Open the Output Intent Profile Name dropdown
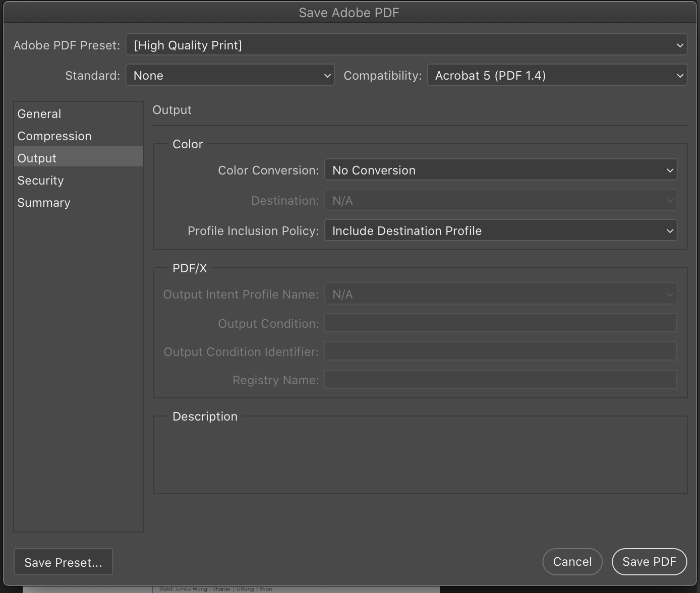Viewport: 700px width, 593px height. coord(500,294)
